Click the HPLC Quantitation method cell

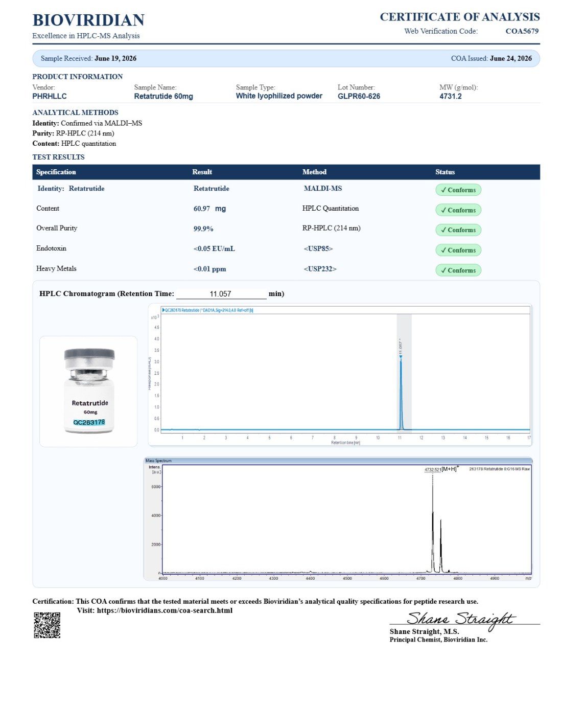click(331, 208)
